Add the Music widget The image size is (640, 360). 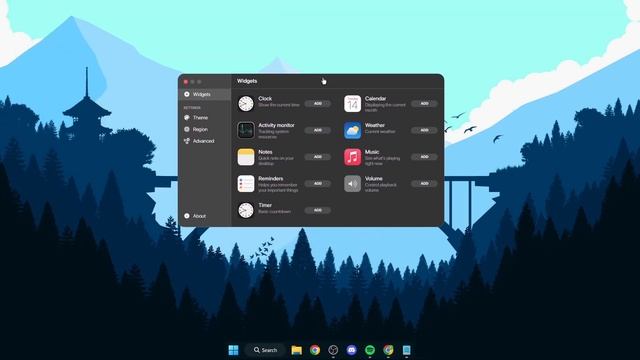pyautogui.click(x=424, y=157)
